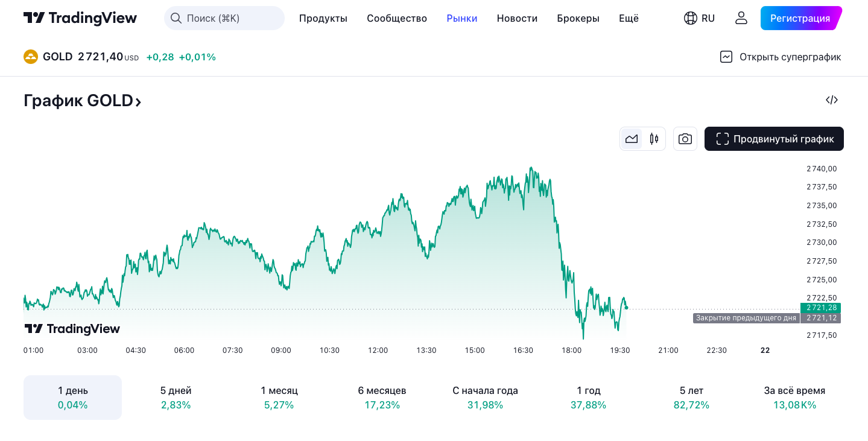Click the +0,28 change value
The image size is (868, 441).
click(160, 57)
